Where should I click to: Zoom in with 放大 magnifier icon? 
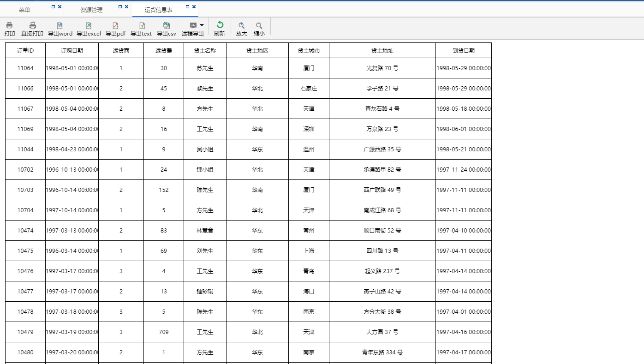[241, 25]
